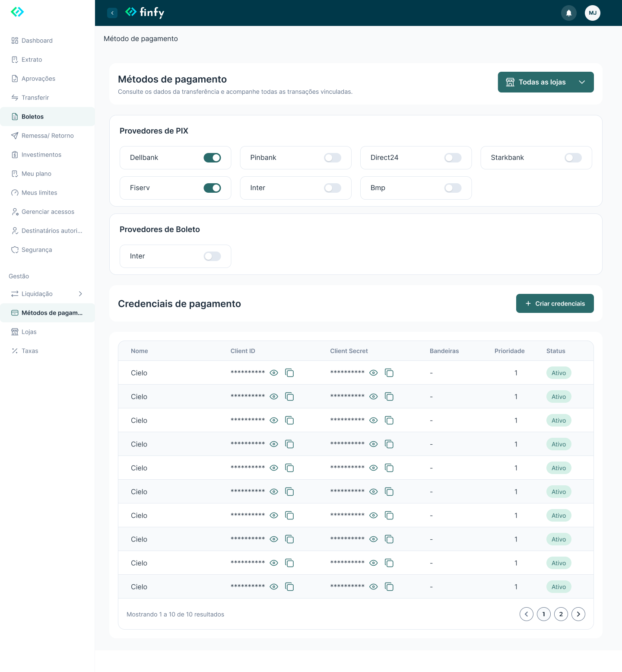This screenshot has width=622, height=672.
Task: Open the notifications bell icon
Action: [569, 13]
